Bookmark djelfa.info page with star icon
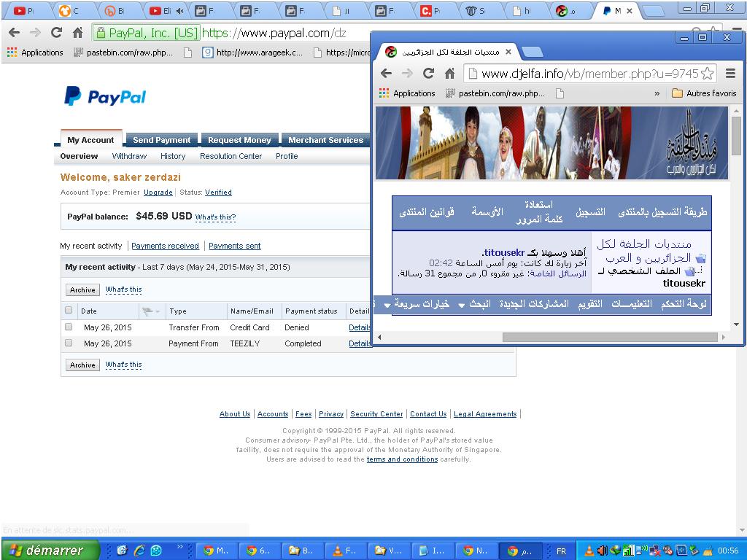Screen dimensions: 747x560 point(708,74)
